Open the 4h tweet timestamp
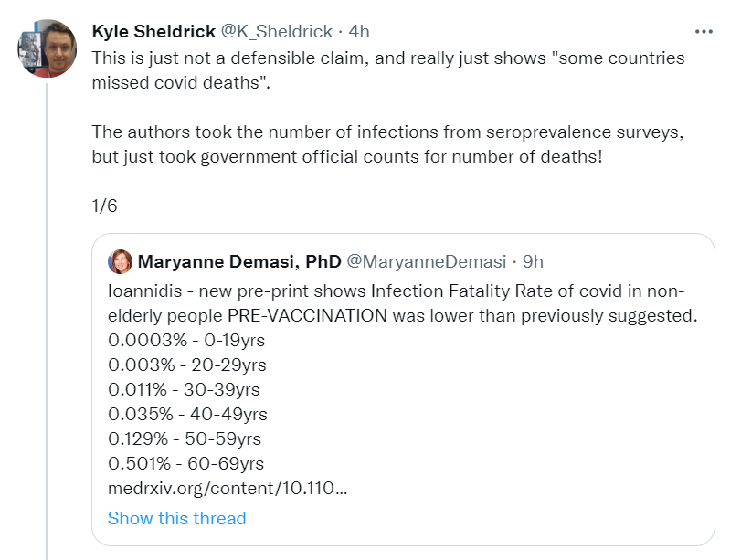The image size is (741, 560). [x=359, y=31]
